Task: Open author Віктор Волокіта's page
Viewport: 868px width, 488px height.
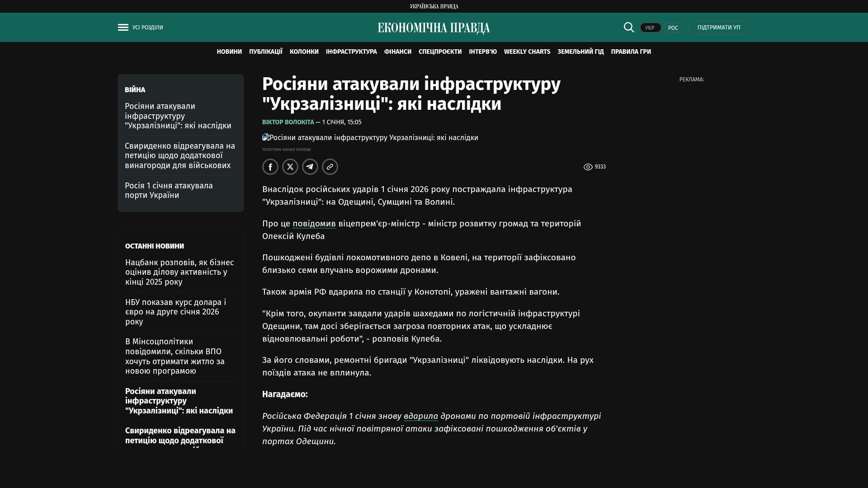Action: (x=288, y=122)
